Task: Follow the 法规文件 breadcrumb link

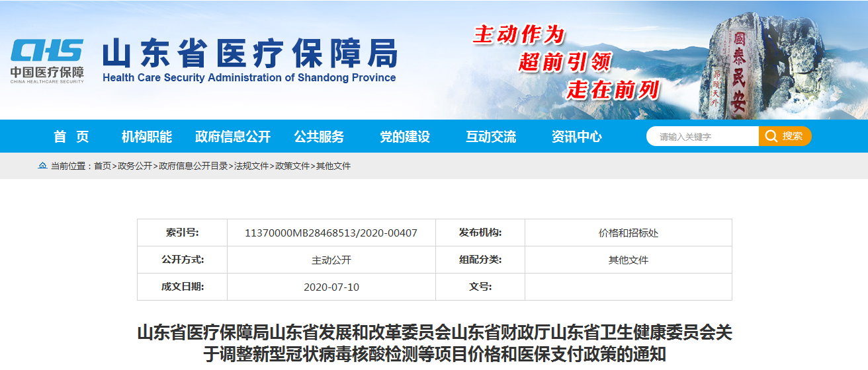Action: (x=251, y=166)
